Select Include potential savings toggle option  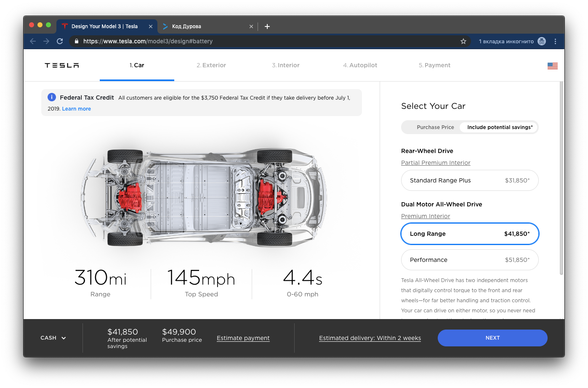[500, 127]
